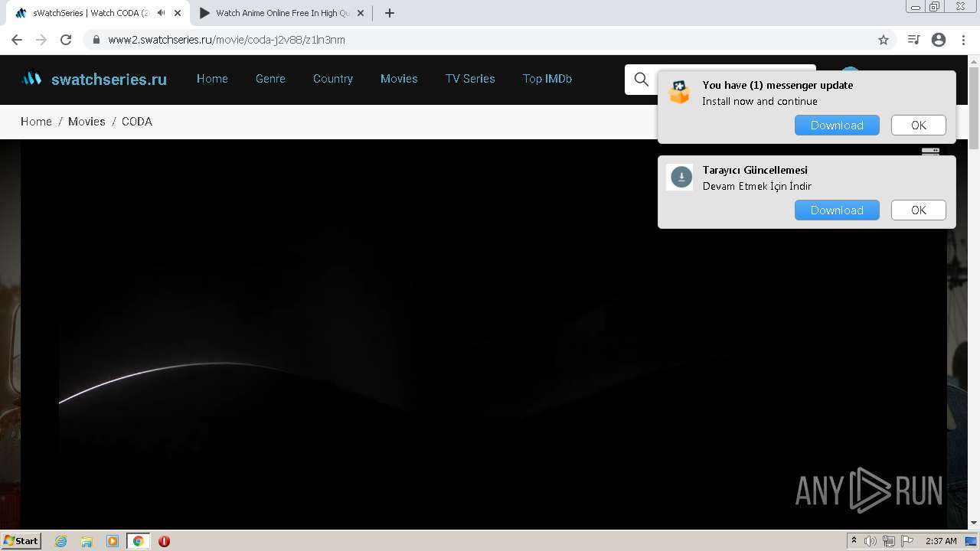Image resolution: width=980 pixels, height=551 pixels.
Task: Open the Action Center flag icon
Action: 907,541
